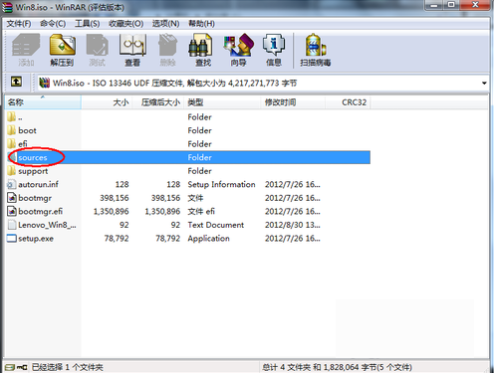Click the setup.exe application icon
The image size is (495, 373).
12,238
